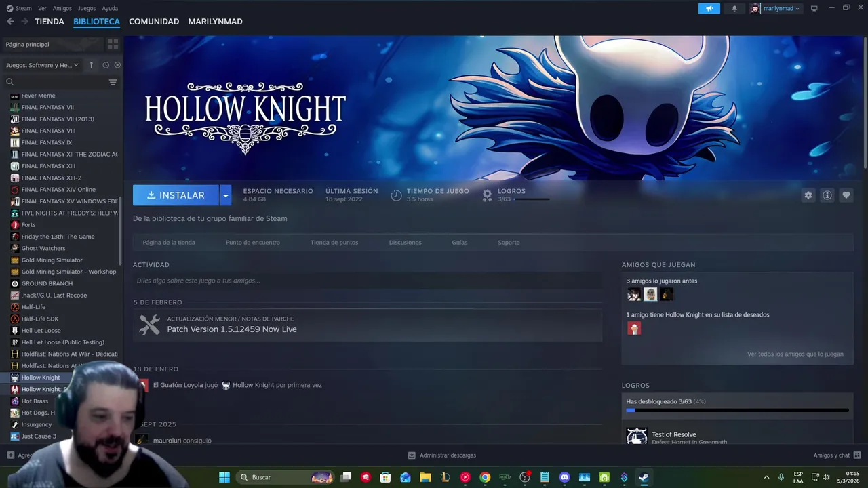Open Guías link

click(x=460, y=243)
